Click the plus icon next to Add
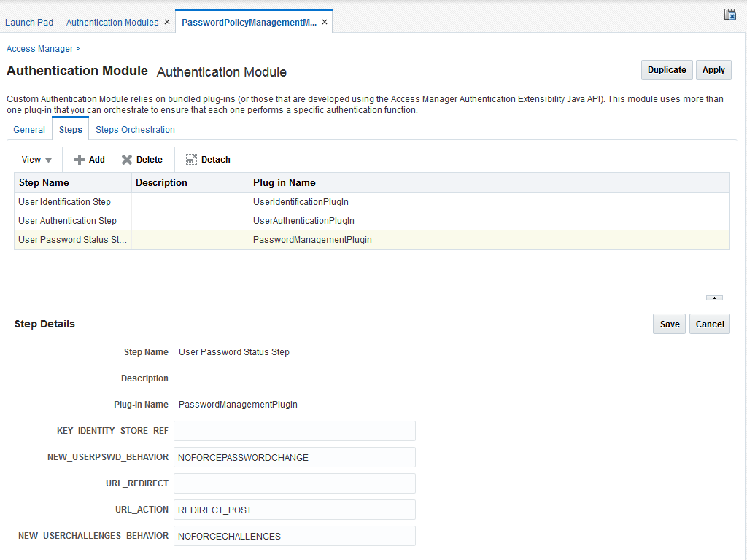The width and height of the screenshot is (747, 560). pos(79,160)
